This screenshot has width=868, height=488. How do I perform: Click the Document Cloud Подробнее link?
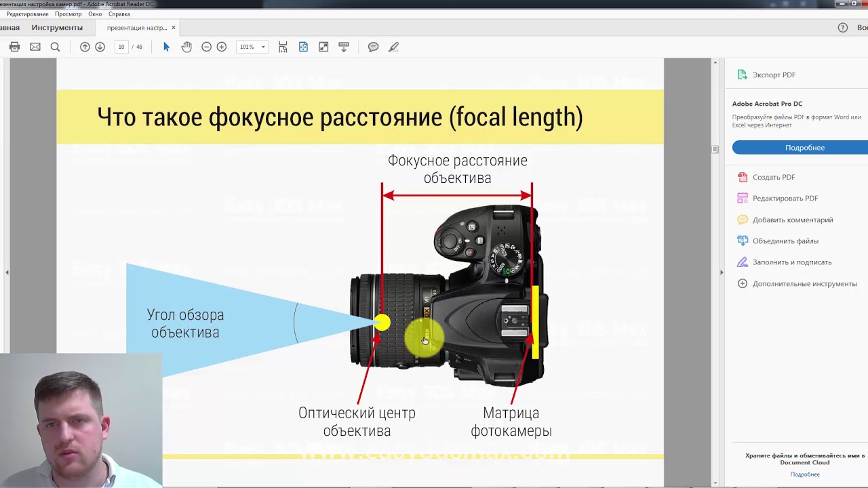805,474
